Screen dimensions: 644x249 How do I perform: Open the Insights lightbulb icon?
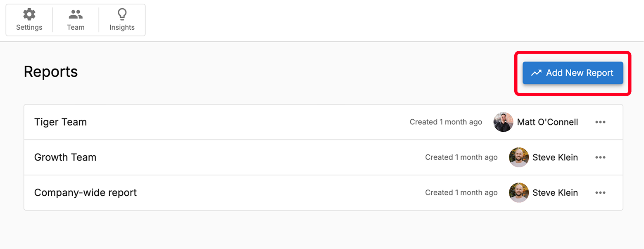tap(122, 15)
